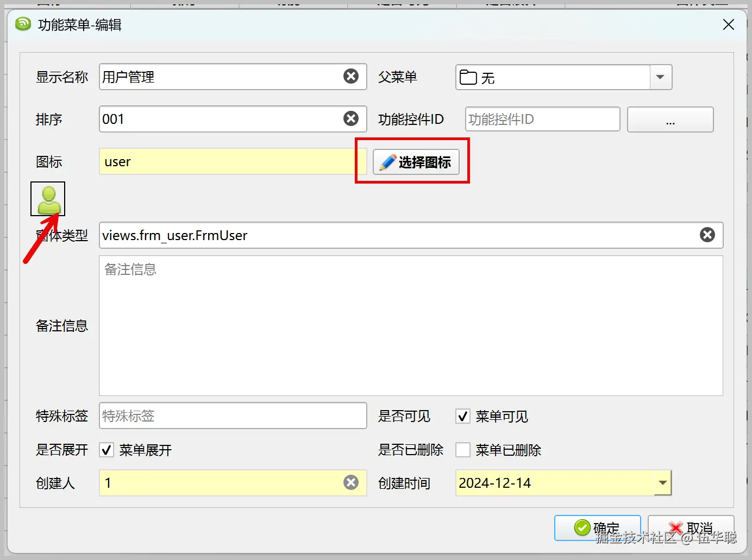Open the 功能控件ID browse button (...)
Screen dimensions: 752x560
(x=670, y=119)
